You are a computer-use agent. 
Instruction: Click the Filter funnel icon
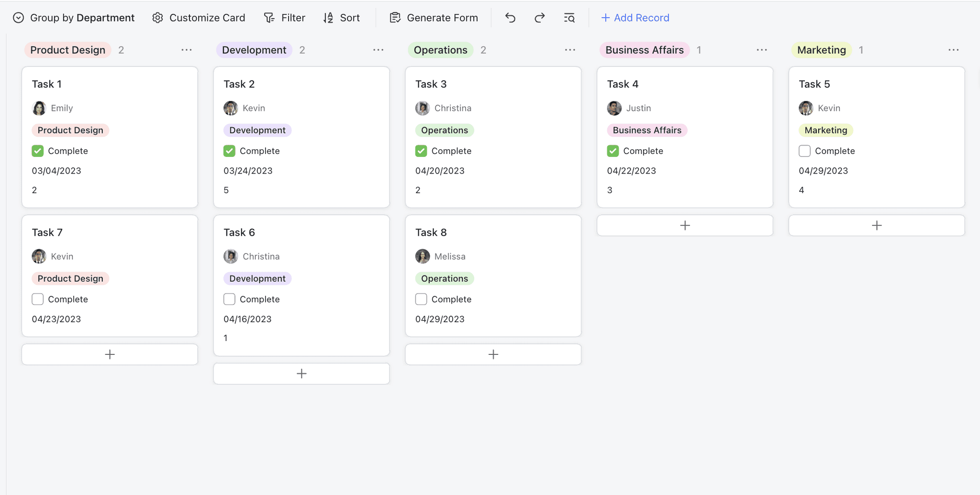pos(269,18)
